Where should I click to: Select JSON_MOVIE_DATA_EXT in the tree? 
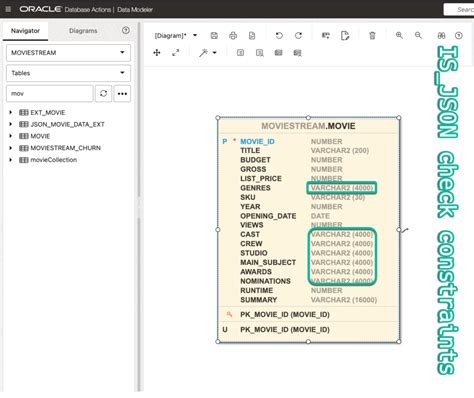point(67,124)
